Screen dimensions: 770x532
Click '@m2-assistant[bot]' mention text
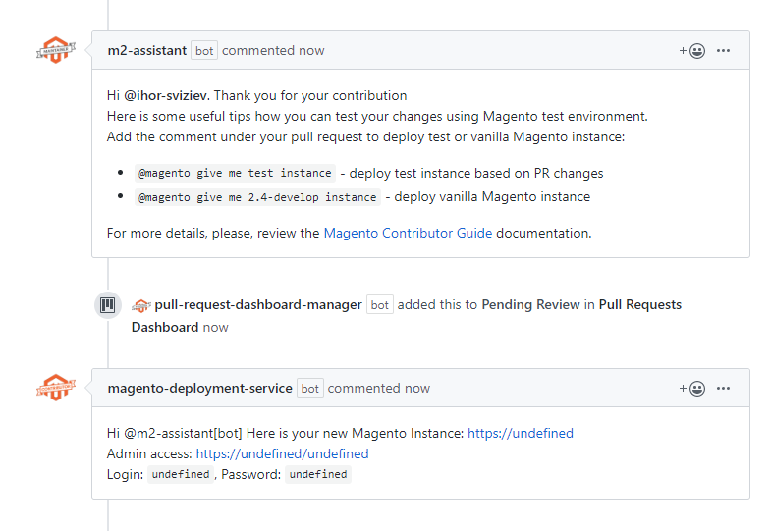[x=183, y=434]
